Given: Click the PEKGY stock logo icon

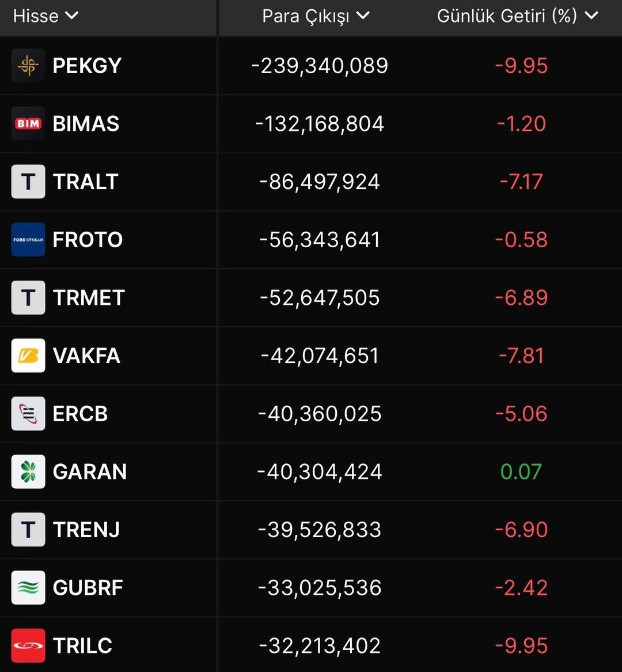Looking at the screenshot, I should pyautogui.click(x=28, y=66).
